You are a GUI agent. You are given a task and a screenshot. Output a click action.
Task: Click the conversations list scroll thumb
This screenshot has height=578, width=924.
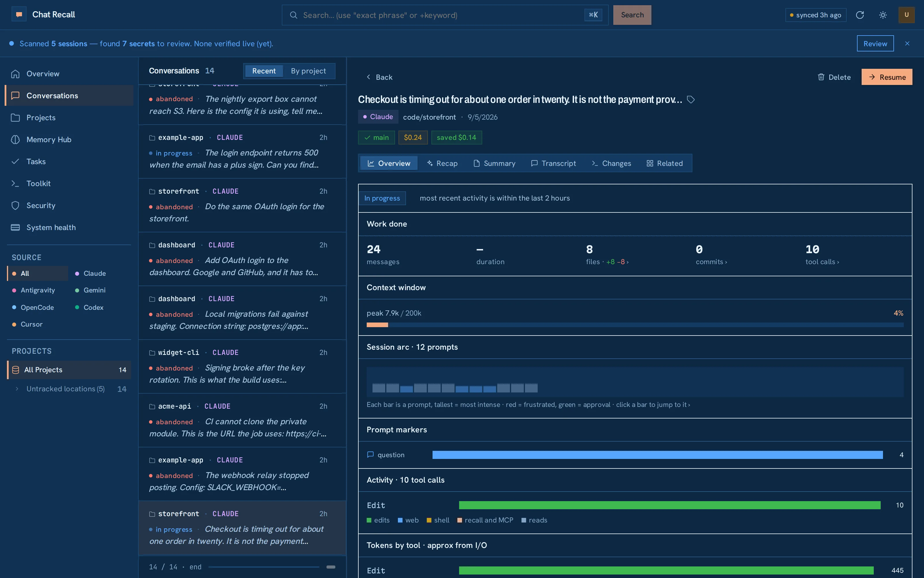(x=331, y=567)
